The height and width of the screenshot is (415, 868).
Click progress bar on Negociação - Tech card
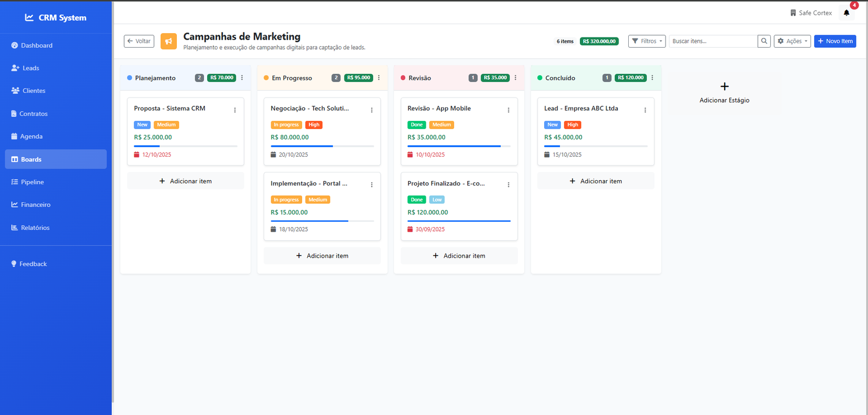point(322,146)
